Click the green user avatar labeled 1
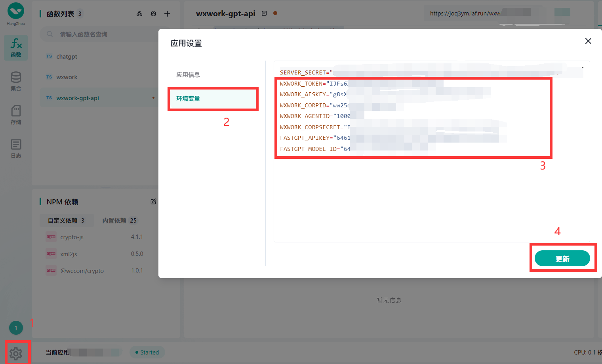The height and width of the screenshot is (364, 602). tap(16, 328)
